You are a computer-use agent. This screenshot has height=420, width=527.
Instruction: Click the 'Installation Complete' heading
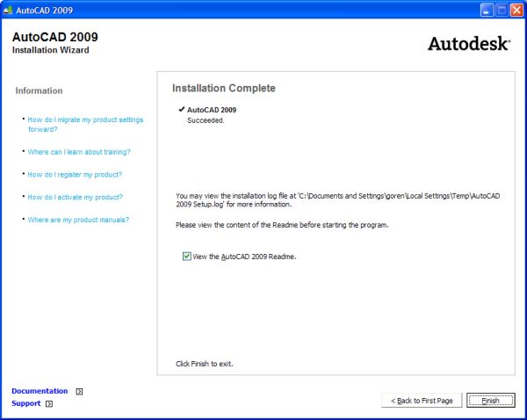[224, 88]
